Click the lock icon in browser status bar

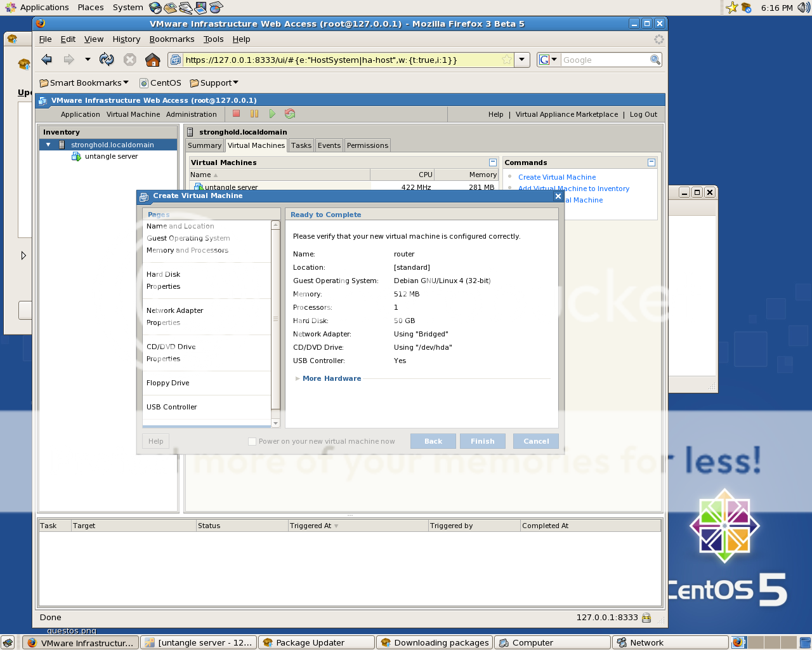pyautogui.click(x=646, y=618)
